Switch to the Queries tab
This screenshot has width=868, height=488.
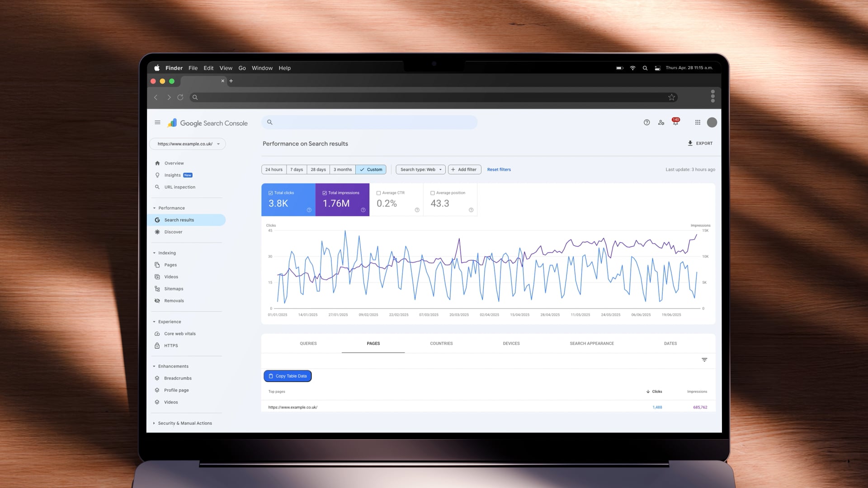point(308,343)
